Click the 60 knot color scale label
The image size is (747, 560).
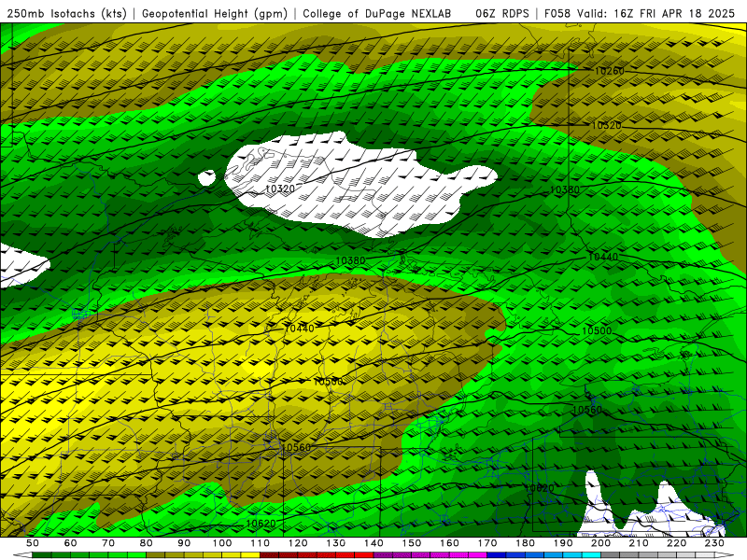click(x=70, y=543)
